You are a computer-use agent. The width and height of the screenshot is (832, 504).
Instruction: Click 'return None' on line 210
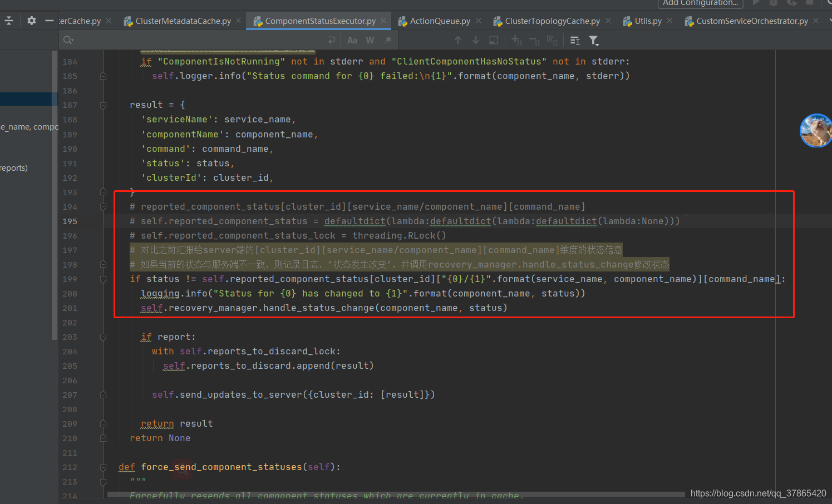[160, 438]
